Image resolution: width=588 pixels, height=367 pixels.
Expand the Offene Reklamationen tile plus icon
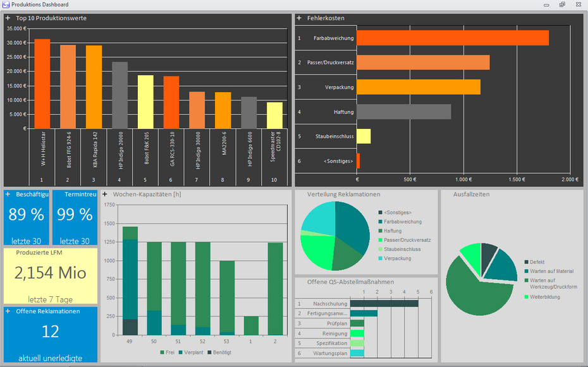point(8,311)
